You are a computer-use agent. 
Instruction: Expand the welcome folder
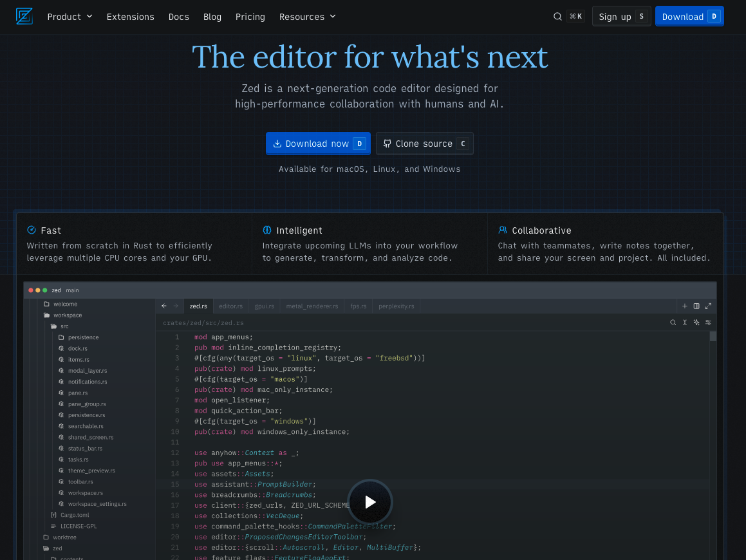pyautogui.click(x=60, y=304)
